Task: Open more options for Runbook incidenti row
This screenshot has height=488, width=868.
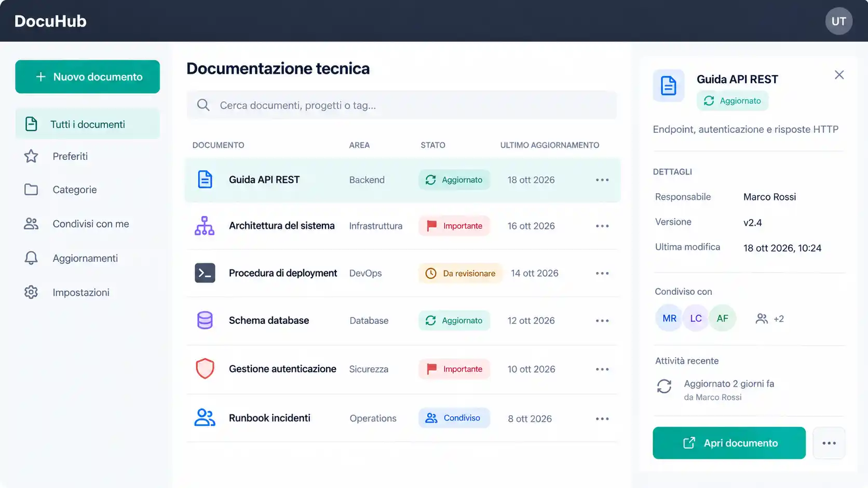Action: point(602,419)
